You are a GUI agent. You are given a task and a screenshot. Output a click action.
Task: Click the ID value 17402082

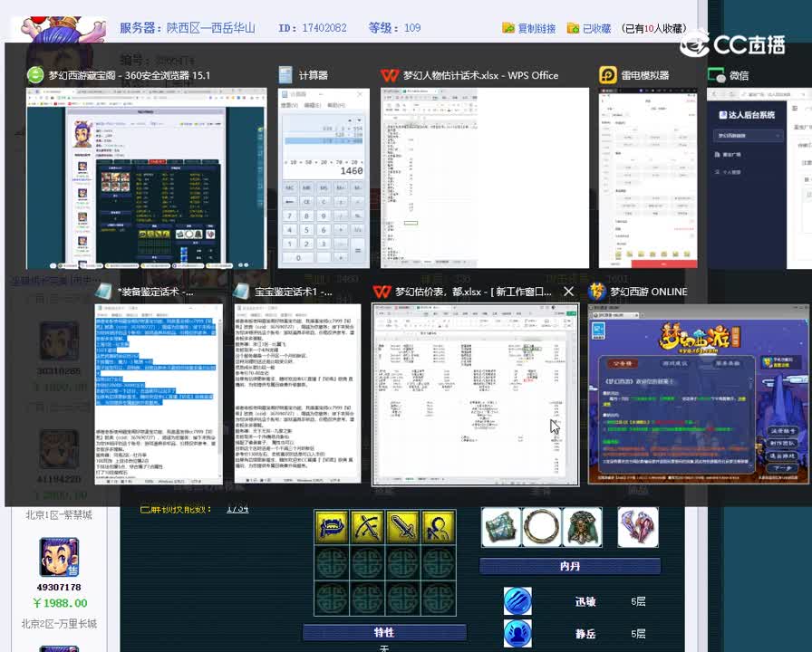[x=324, y=28]
